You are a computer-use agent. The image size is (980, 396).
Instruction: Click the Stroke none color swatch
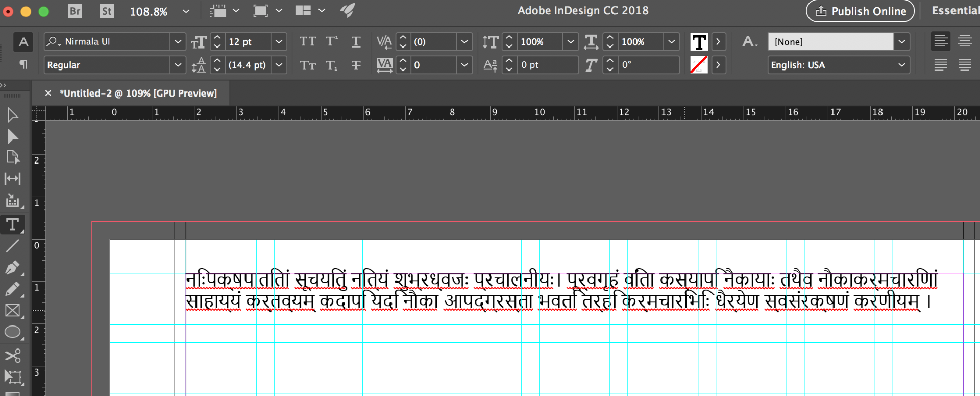pos(699,64)
